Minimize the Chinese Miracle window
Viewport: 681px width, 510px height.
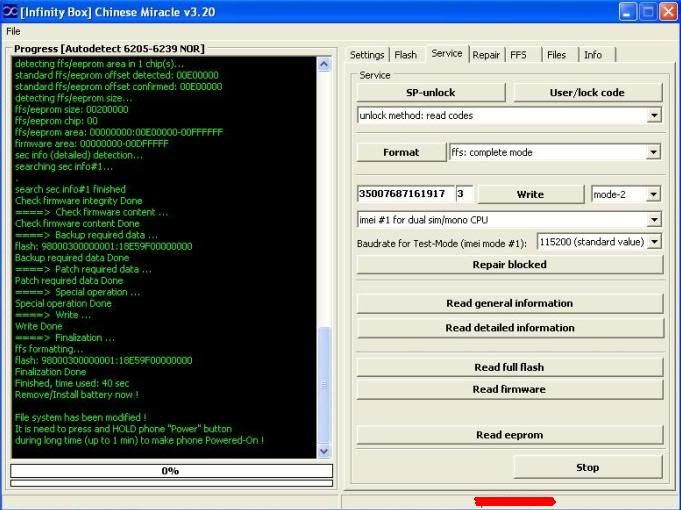pyautogui.click(x=627, y=12)
